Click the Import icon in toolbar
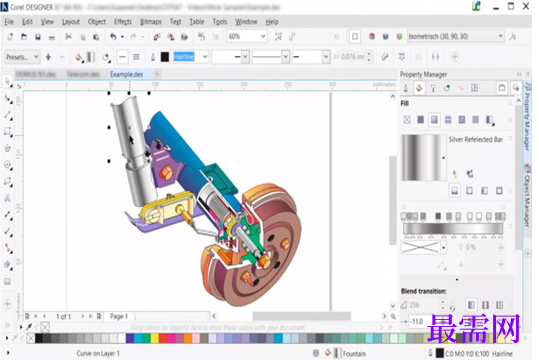This screenshot has width=539, height=360. 157,36
